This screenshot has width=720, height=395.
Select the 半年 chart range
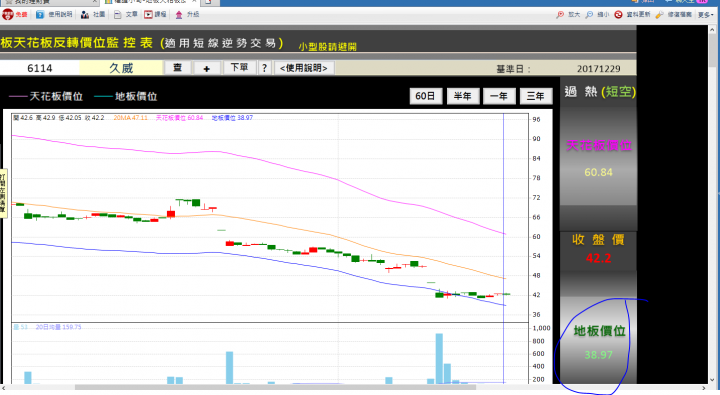[463, 96]
